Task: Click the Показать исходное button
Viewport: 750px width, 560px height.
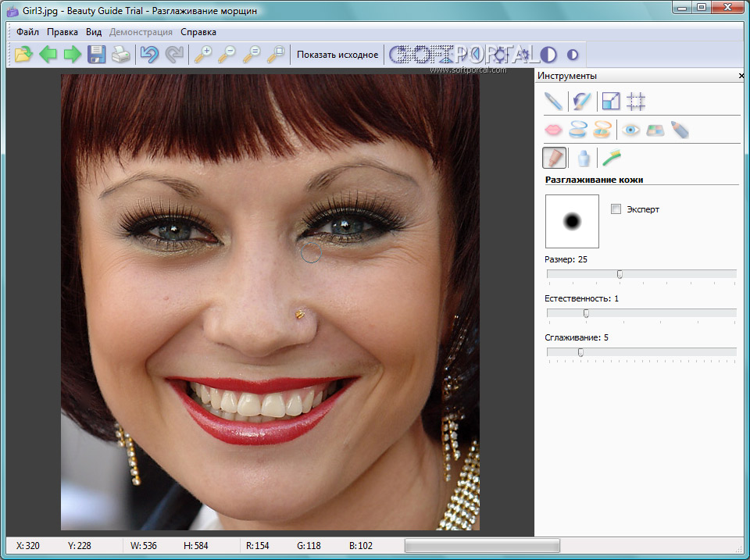Action: [x=337, y=55]
